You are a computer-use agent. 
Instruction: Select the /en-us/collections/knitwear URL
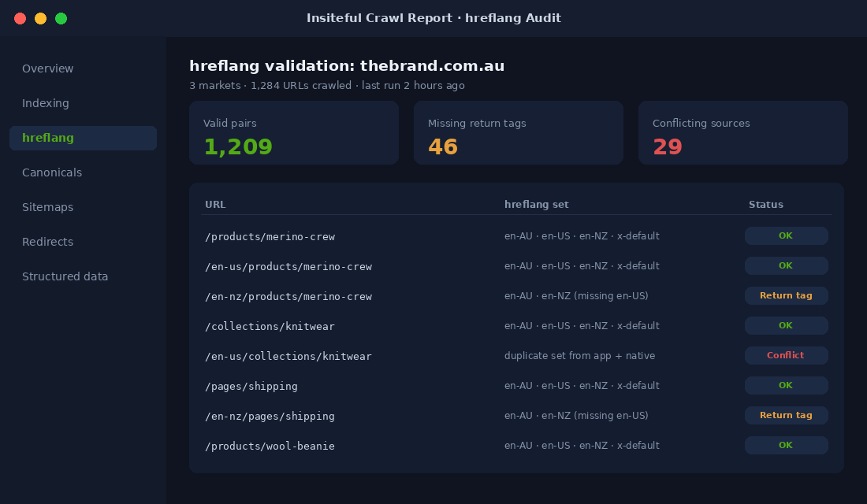point(288,357)
